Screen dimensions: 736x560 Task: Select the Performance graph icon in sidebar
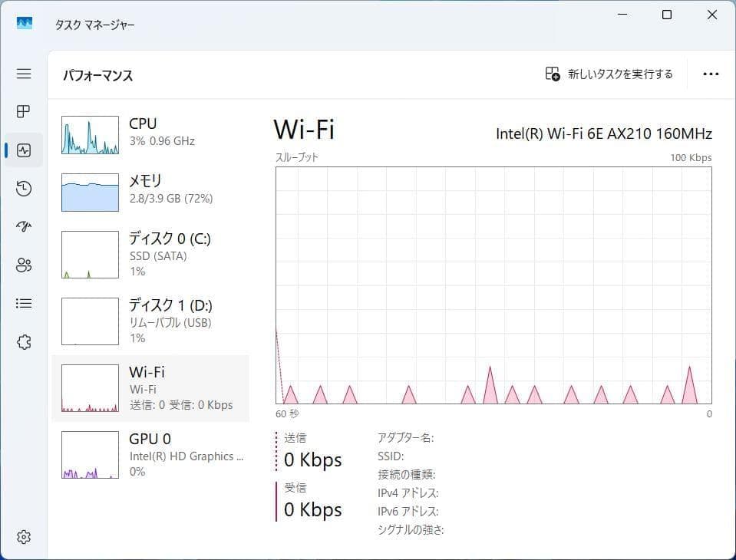pyautogui.click(x=23, y=150)
